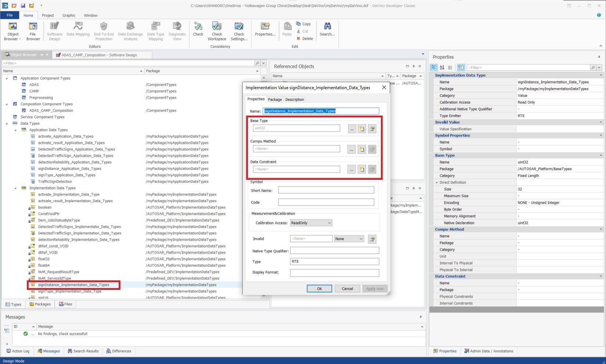Create new Compu Method icon
The image size is (606, 364).
tap(362, 149)
